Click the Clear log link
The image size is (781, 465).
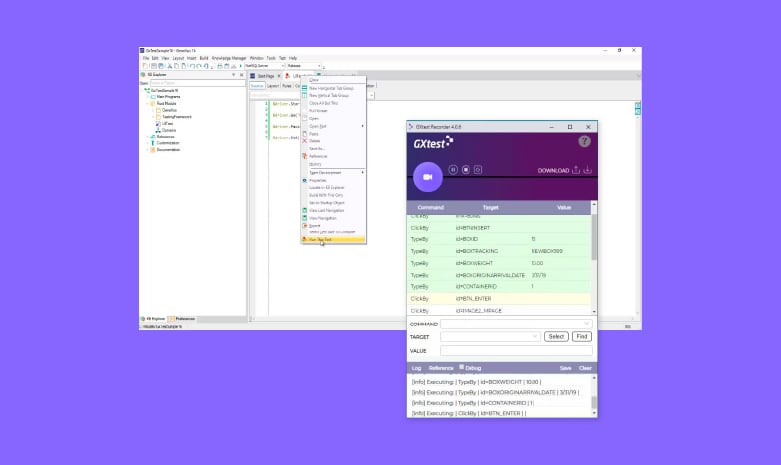585,368
